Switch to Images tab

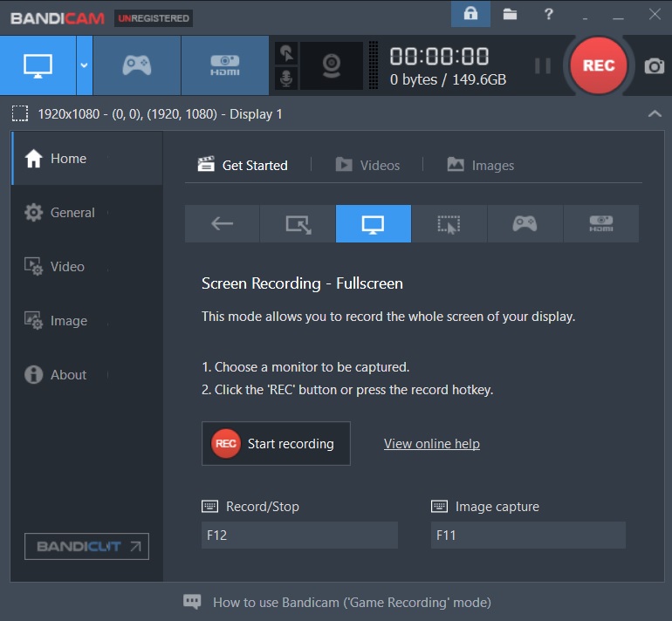coord(480,165)
